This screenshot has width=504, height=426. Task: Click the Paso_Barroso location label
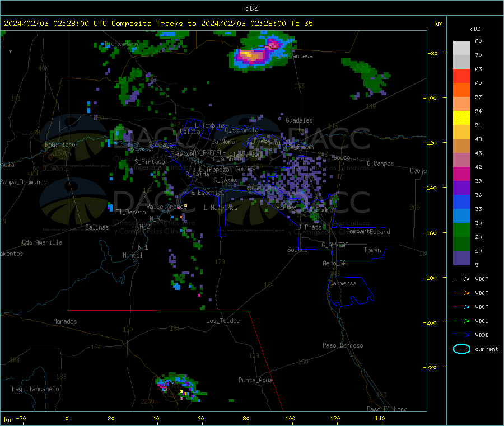(x=343, y=345)
